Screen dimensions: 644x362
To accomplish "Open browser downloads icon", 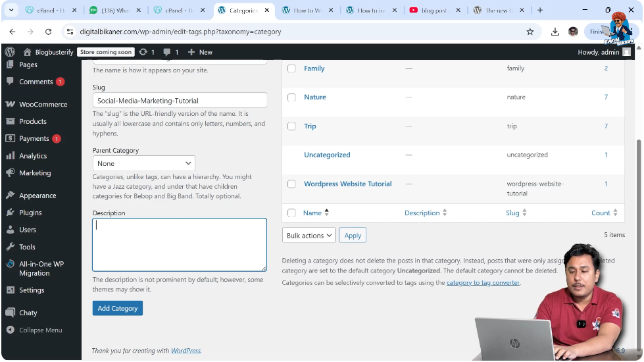I will pyautogui.click(x=555, y=32).
